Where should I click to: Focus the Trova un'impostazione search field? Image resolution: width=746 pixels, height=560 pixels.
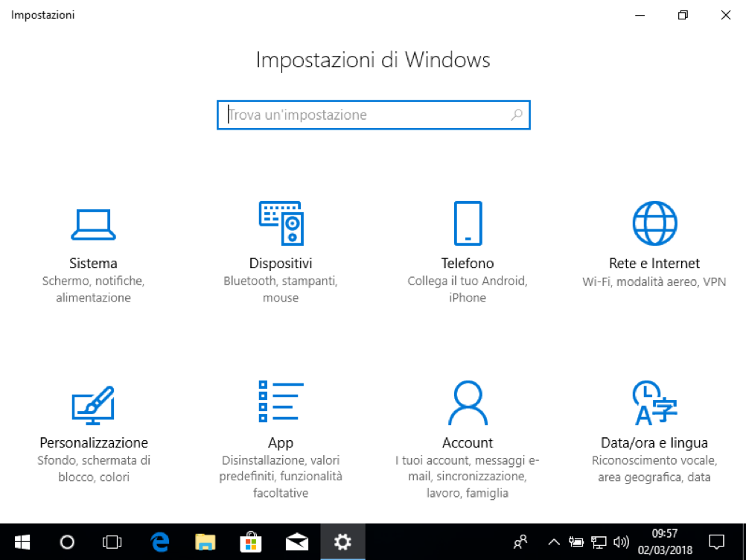pos(374,115)
